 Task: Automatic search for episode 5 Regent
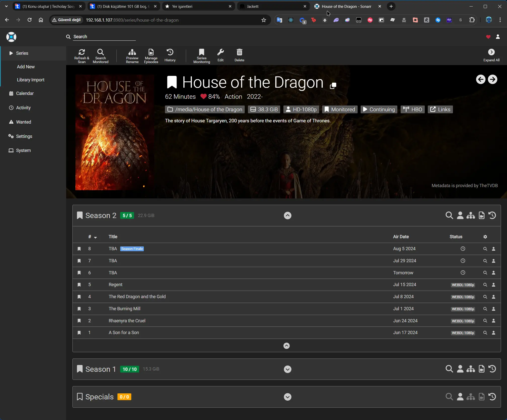(485, 285)
